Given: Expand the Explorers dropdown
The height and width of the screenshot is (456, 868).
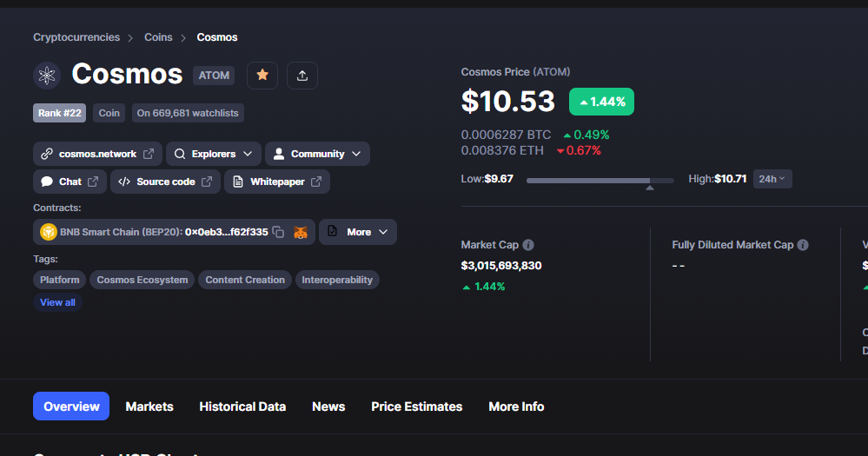Looking at the screenshot, I should [214, 154].
